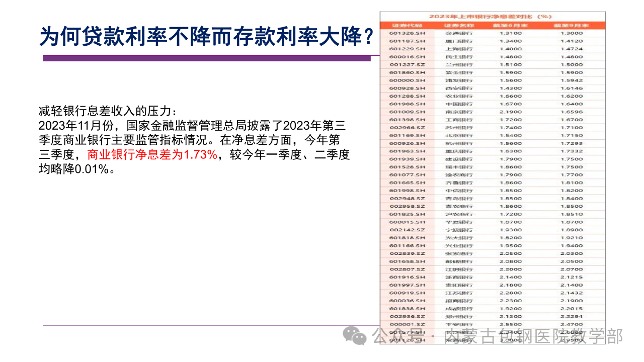Click the WeChat logo in the watermark
The width and height of the screenshot is (644, 362).
pyautogui.click(x=358, y=336)
